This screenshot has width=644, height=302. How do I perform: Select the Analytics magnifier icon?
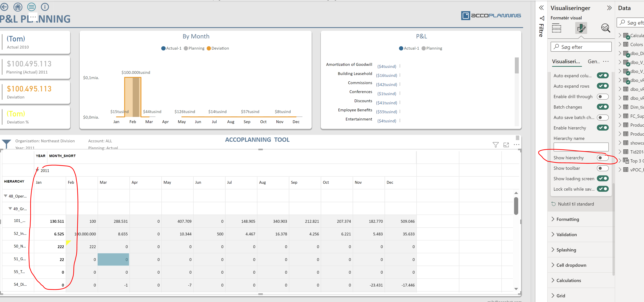tap(605, 28)
